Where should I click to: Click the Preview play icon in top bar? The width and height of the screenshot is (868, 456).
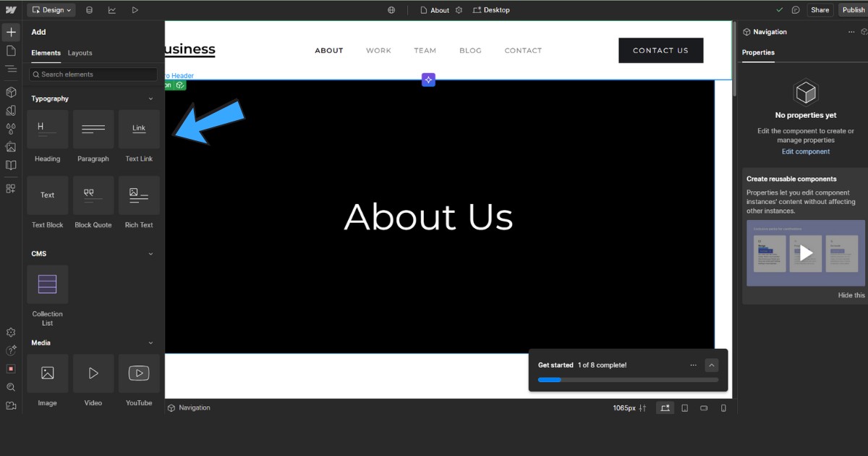point(135,10)
